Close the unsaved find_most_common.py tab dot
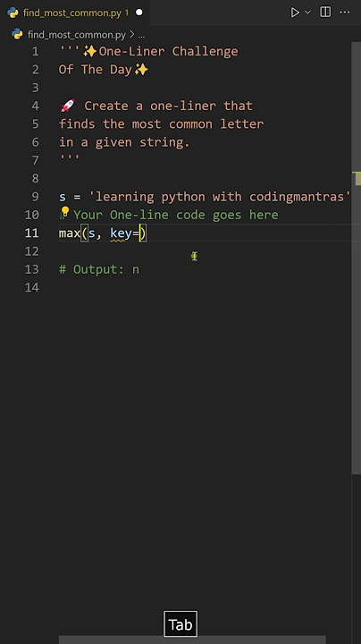361x644 pixels. (139, 13)
